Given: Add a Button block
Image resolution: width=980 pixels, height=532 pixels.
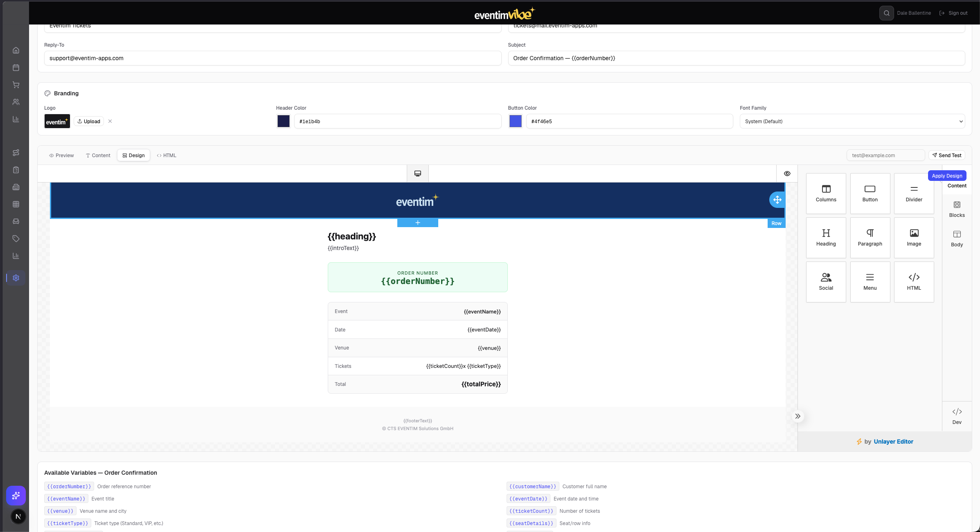Looking at the screenshot, I should pos(870,194).
